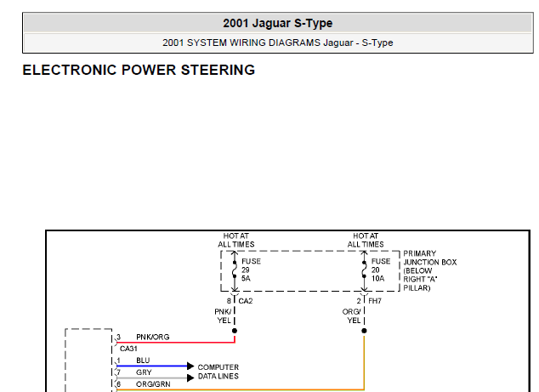The image size is (539, 392).
Task: Click the 'ORG/GRN' wire label
Action: 153,384
